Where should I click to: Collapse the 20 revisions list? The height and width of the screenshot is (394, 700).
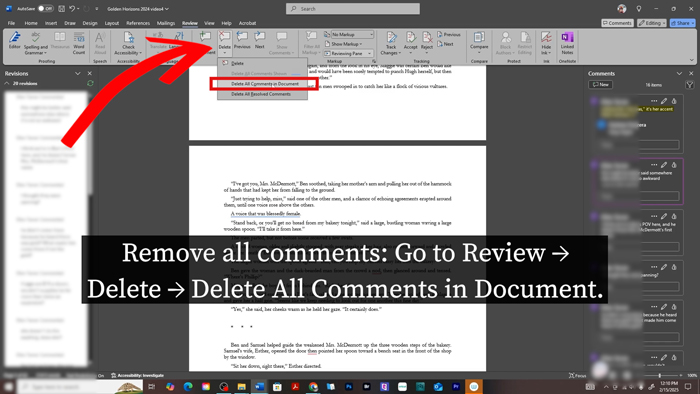[7, 83]
